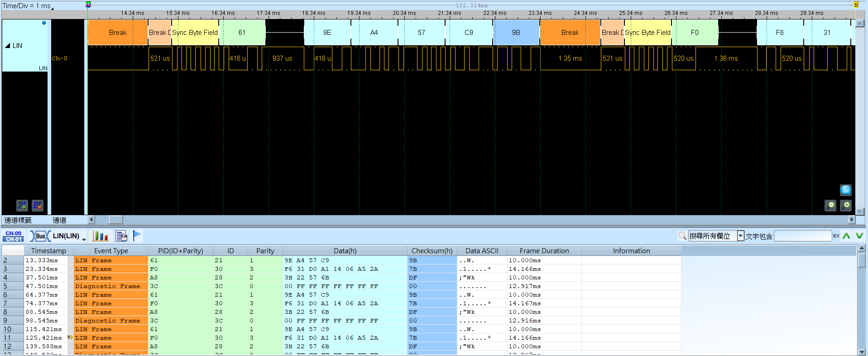Sort by Timestamp column header
The width and height of the screenshot is (868, 356).
48,250
